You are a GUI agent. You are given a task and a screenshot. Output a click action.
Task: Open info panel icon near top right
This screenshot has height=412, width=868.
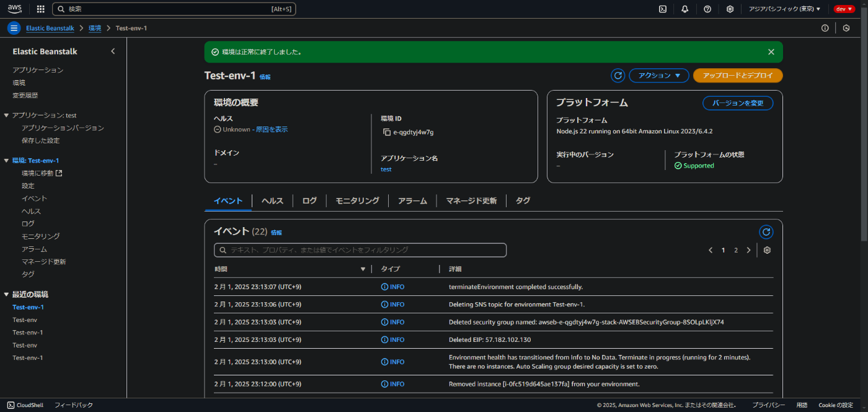point(825,28)
